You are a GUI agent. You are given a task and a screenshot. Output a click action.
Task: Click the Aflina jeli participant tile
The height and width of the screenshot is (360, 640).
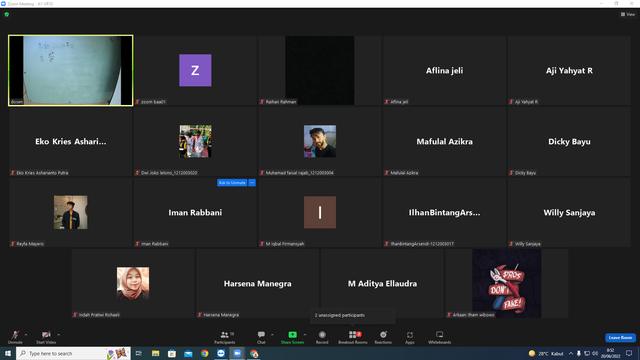point(444,70)
